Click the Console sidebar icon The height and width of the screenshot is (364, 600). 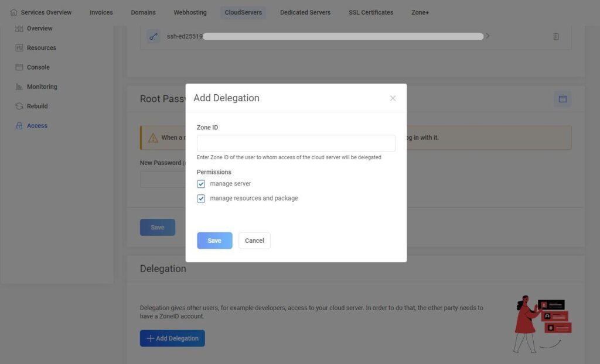19,67
